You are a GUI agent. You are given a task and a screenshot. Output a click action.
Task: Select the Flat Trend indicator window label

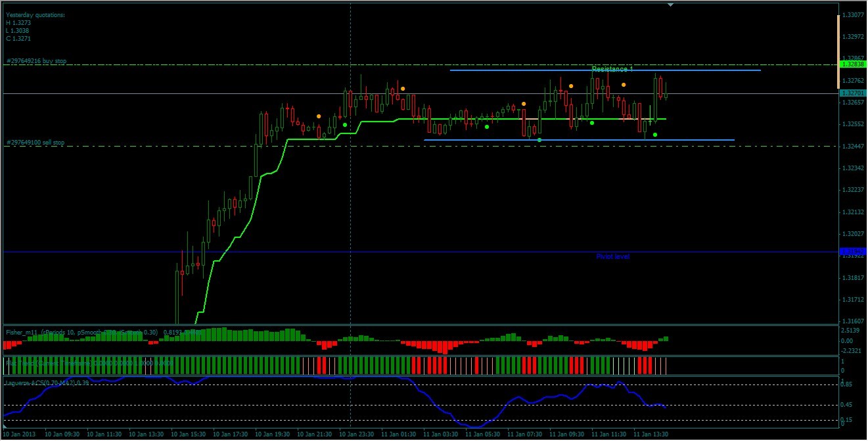pyautogui.click(x=90, y=362)
